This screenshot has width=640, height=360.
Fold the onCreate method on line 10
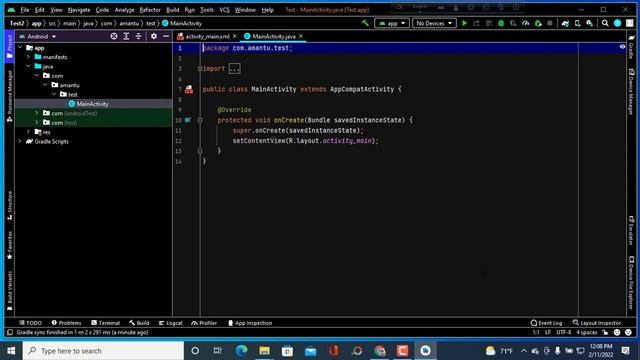coord(200,120)
